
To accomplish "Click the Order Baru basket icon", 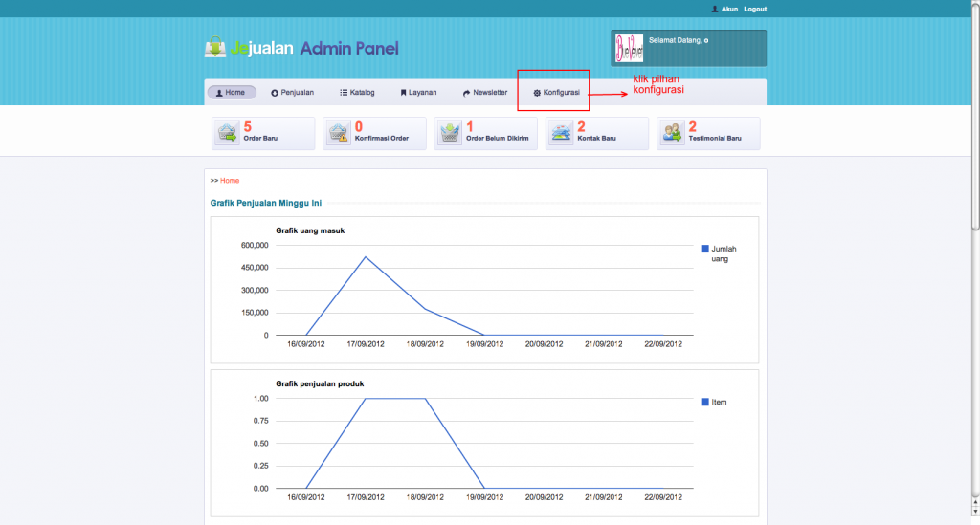I will click(228, 133).
